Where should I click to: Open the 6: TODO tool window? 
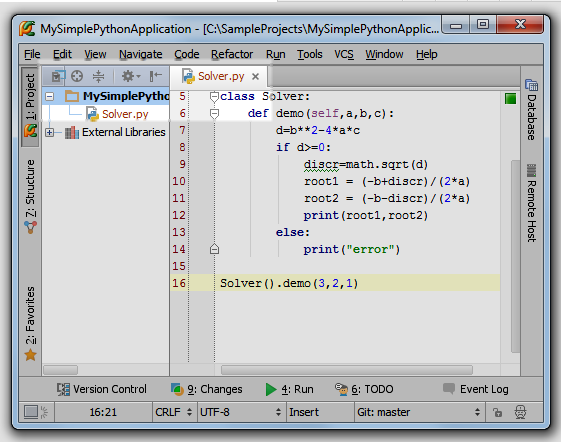click(x=364, y=389)
